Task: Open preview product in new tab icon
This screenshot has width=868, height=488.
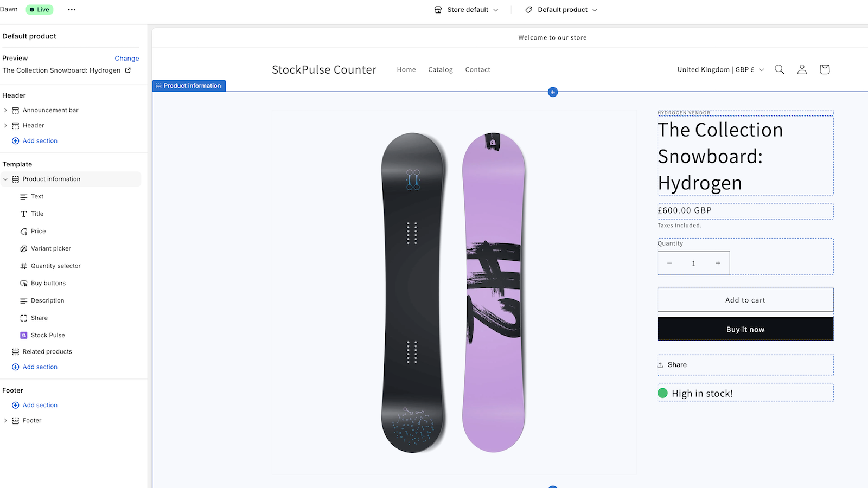Action: point(128,70)
